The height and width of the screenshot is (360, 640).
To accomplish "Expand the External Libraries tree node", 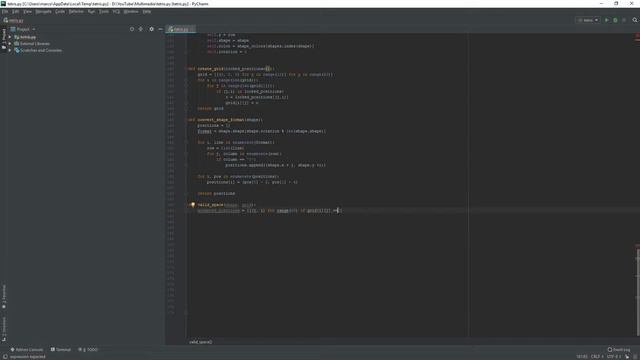I will 10,44.
